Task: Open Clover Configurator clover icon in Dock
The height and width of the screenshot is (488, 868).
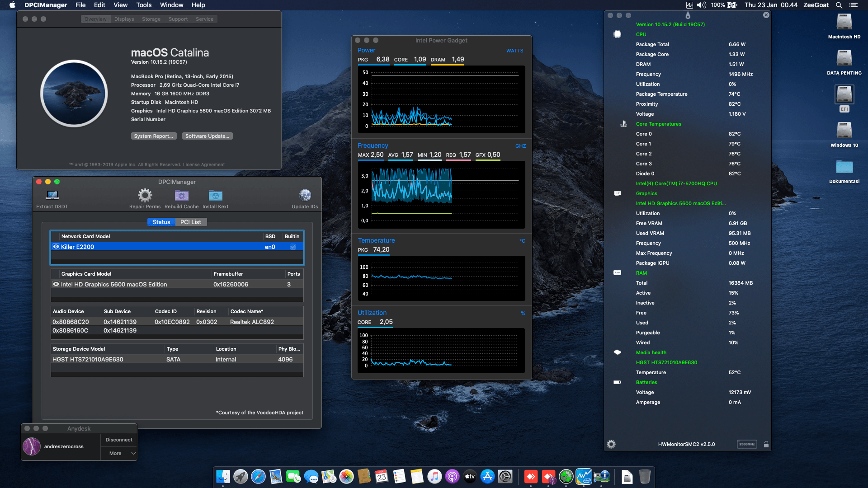Action: (566, 476)
